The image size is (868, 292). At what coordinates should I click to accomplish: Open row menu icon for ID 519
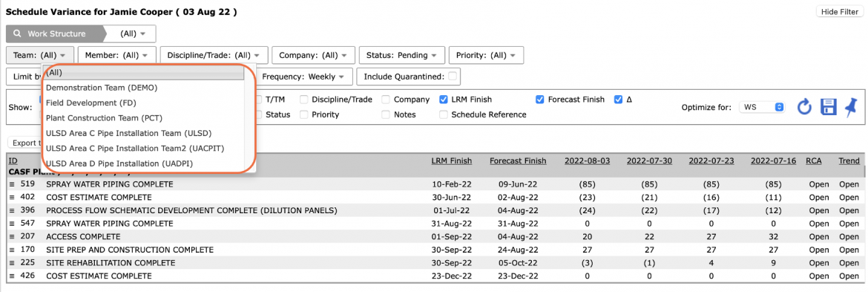pos(12,184)
